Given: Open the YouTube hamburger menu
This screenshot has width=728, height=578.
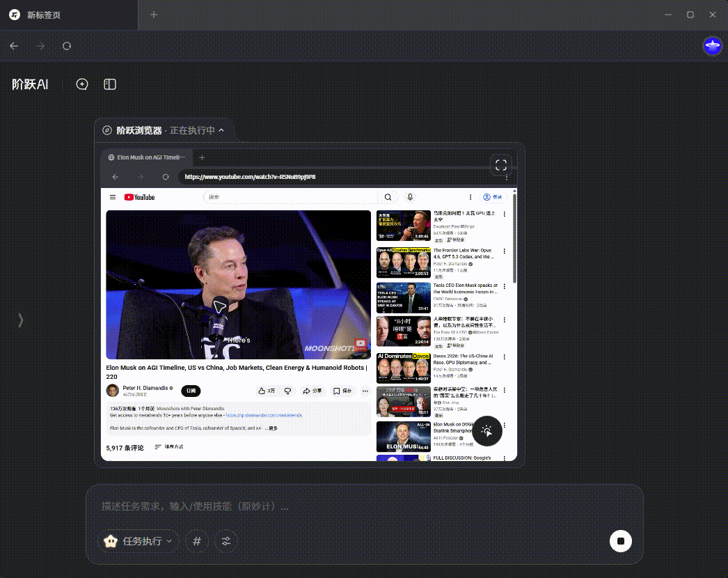Looking at the screenshot, I should point(112,197).
